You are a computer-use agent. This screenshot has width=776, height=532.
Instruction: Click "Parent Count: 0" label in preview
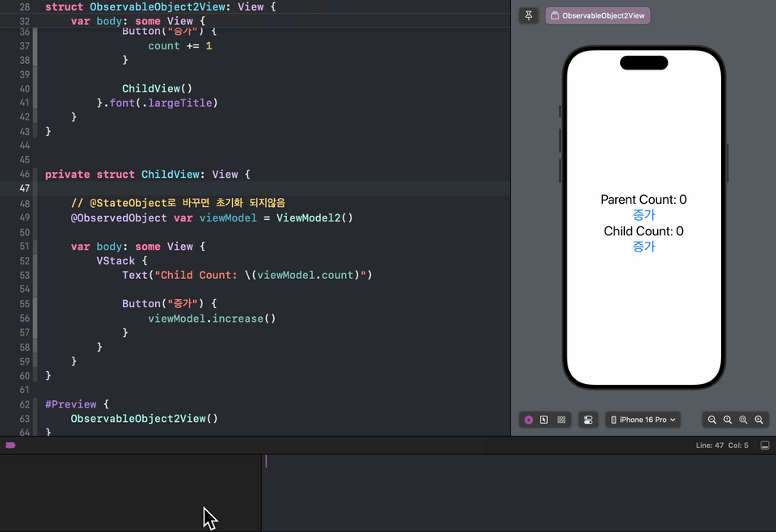pos(643,200)
